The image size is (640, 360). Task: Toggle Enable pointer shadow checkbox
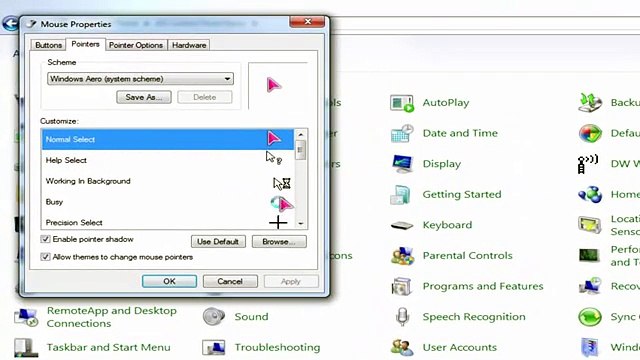[x=45, y=239]
